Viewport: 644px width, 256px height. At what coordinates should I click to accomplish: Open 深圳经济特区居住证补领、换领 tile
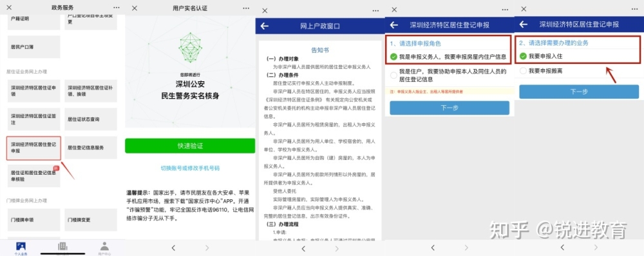[x=91, y=91]
